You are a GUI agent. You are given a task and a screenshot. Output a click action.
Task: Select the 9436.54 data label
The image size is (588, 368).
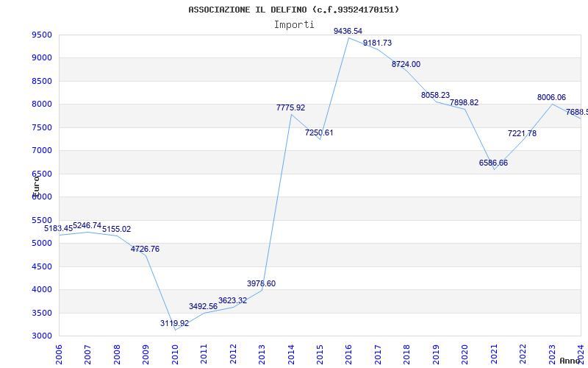(348, 31)
